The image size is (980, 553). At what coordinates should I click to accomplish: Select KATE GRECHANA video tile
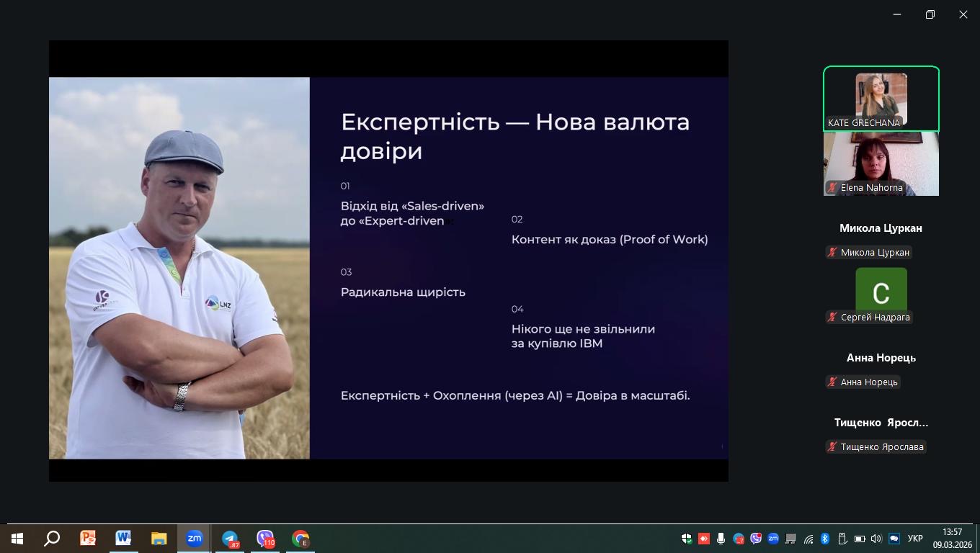pos(881,99)
